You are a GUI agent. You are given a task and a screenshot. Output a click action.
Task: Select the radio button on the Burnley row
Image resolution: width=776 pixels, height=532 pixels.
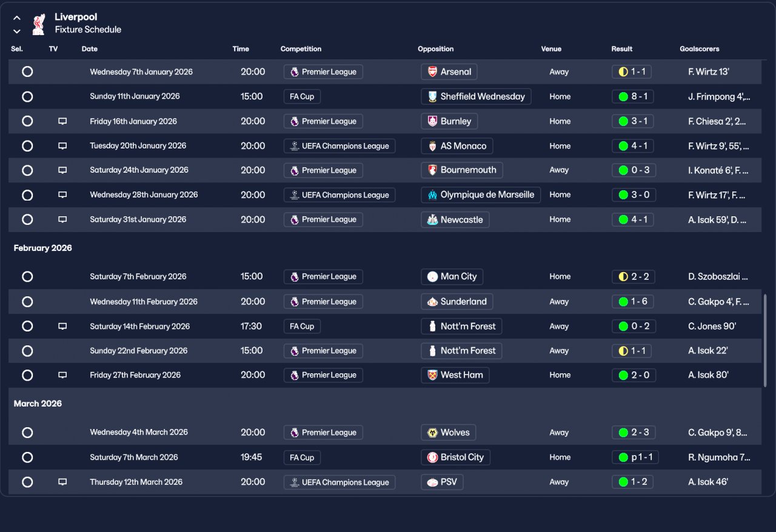(27, 121)
